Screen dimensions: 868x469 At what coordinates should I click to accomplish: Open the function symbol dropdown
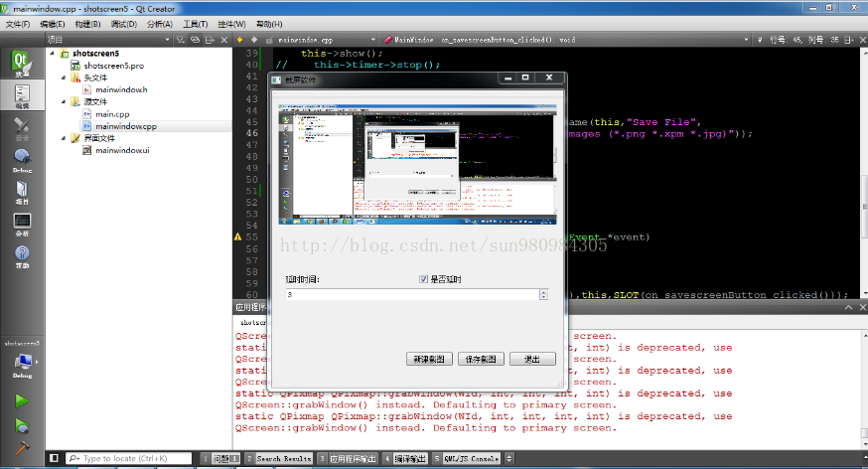[567, 40]
